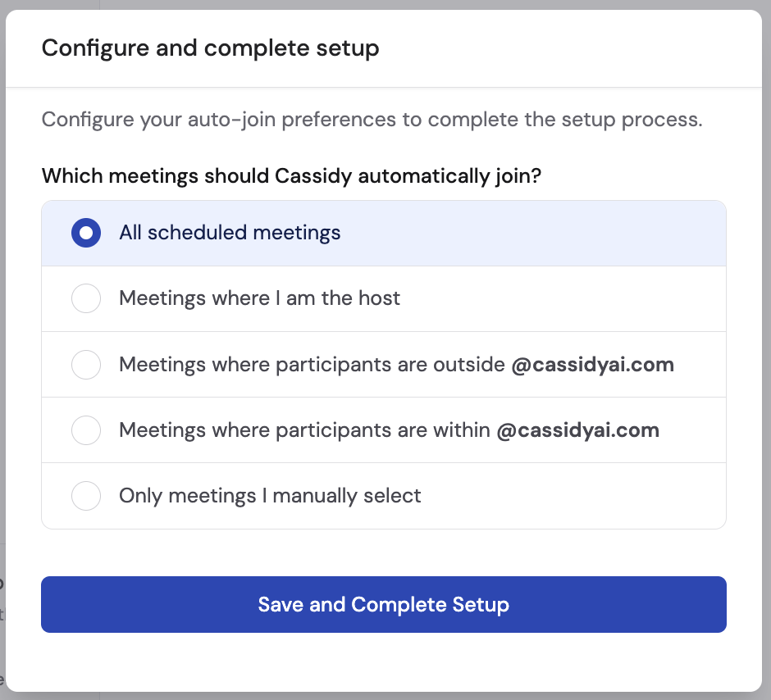The width and height of the screenshot is (771, 700).
Task: Click the auto-join preferences description text
Action: click(372, 120)
